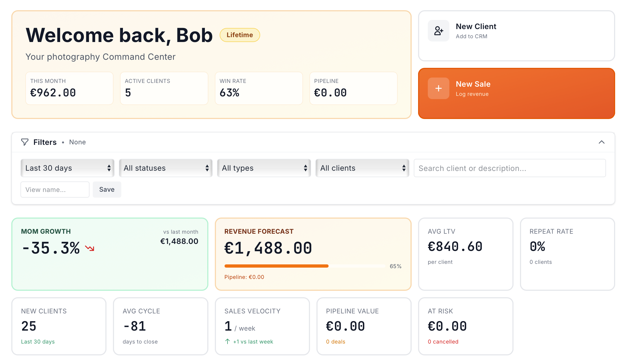Click the View name input box

(x=55, y=190)
